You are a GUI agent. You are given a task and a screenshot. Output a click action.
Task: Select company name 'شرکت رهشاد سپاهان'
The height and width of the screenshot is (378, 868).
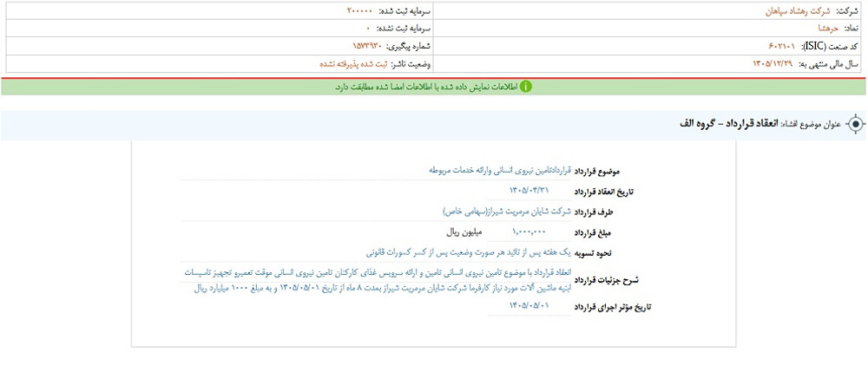coord(798,11)
